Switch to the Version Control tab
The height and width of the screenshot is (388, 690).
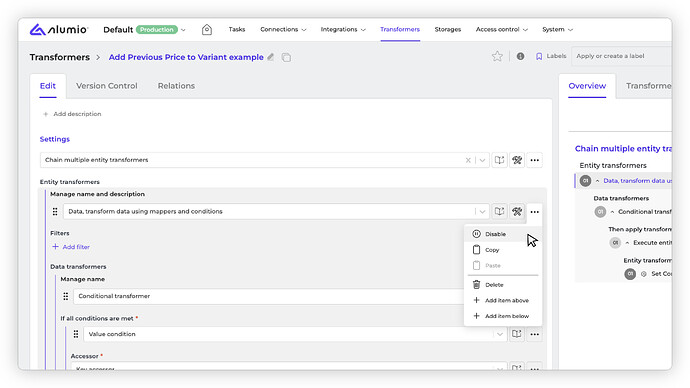(x=106, y=86)
